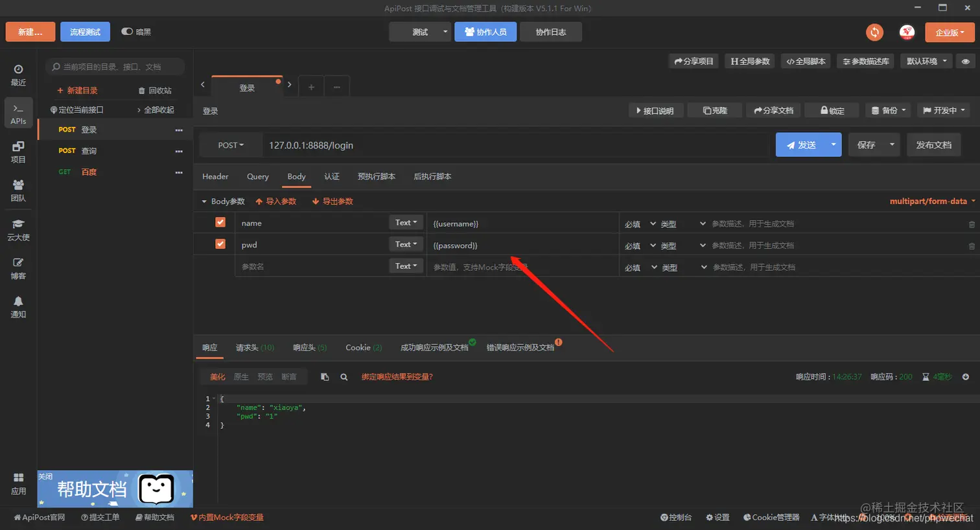Open the 应用 (apps) grid icon

pyautogui.click(x=18, y=483)
